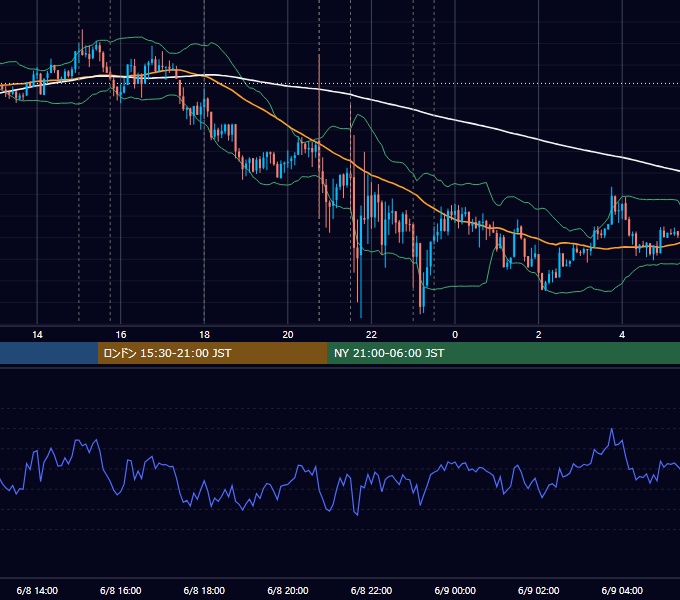The image size is (680, 600).
Task: Click the 18 hour label on price axis
Action: click(x=204, y=335)
